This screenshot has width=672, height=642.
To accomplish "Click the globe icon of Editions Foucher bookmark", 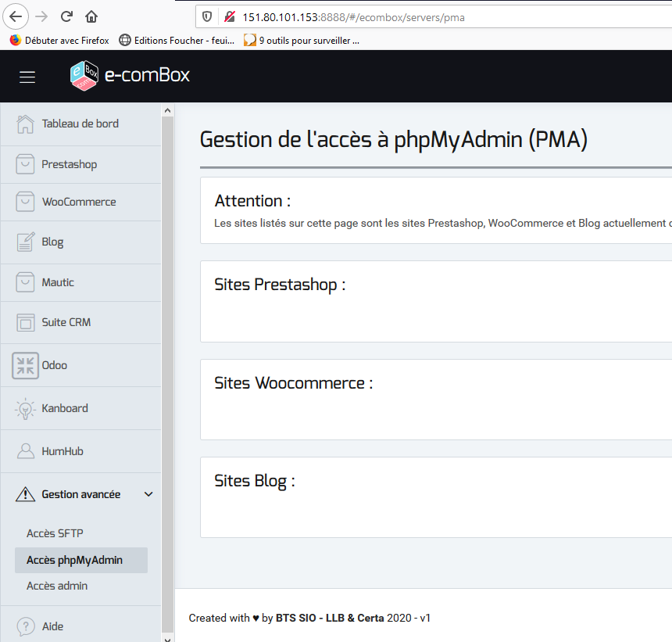I will 125,40.
